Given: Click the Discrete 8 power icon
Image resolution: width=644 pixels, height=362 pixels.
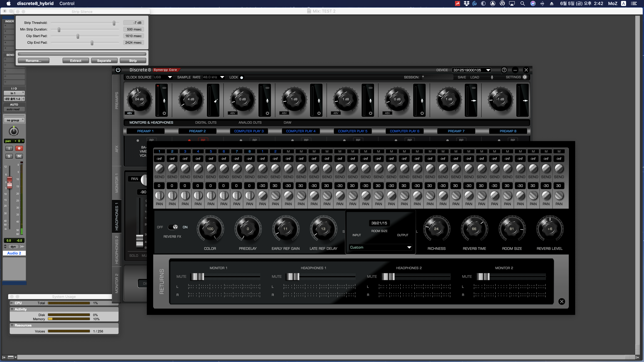Looking at the screenshot, I should click(118, 70).
